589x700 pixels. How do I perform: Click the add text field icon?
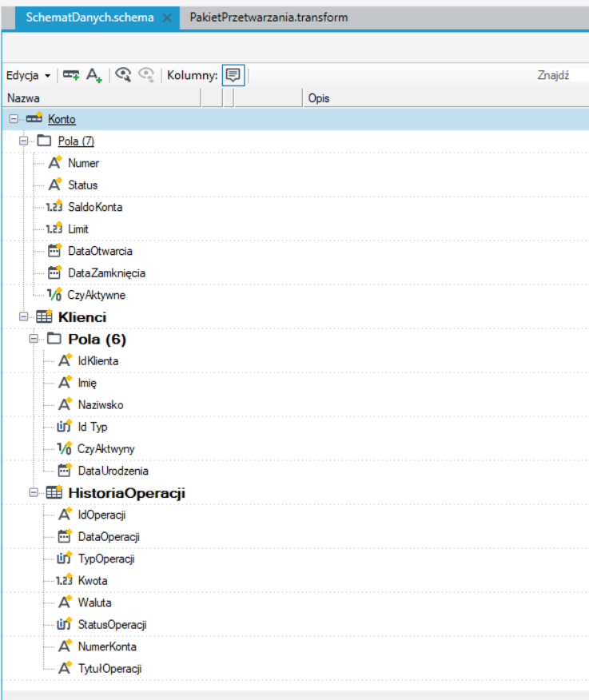(94, 75)
